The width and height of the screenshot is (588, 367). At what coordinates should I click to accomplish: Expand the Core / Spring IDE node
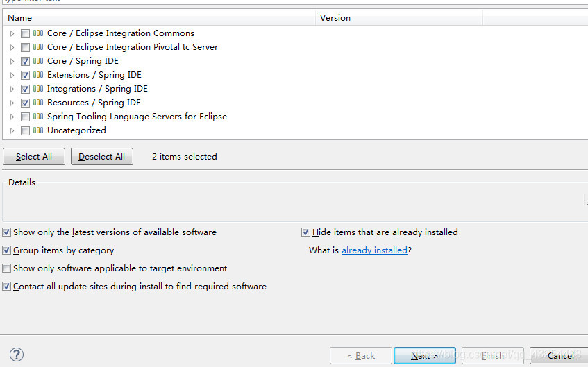tap(12, 62)
